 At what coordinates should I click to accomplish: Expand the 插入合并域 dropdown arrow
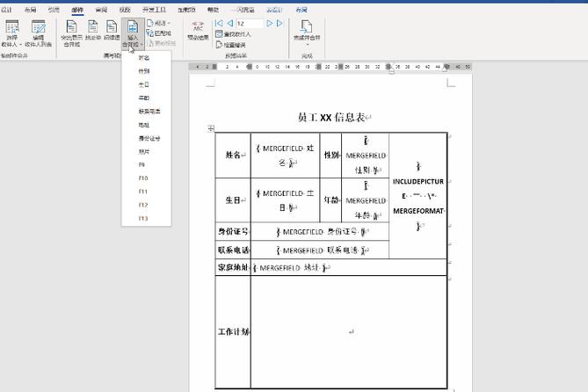[x=141, y=45]
